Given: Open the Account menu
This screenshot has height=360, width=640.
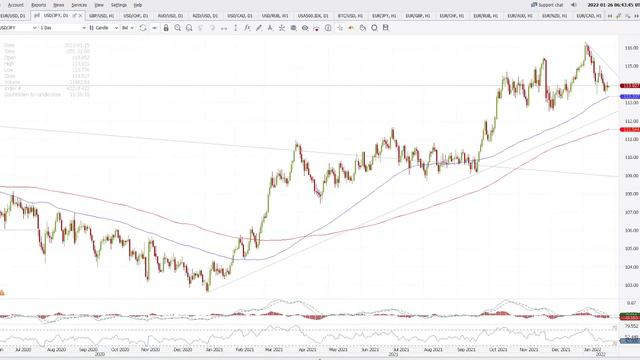Looking at the screenshot, I should pos(16,5).
